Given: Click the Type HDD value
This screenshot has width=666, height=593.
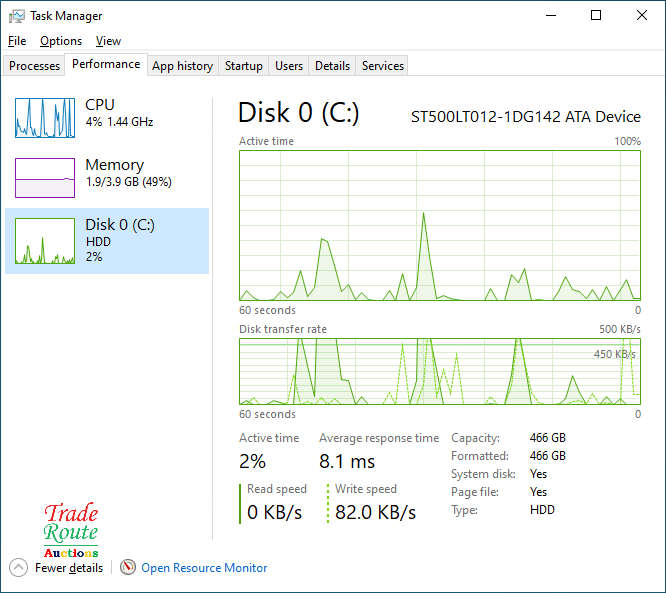Looking at the screenshot, I should point(542,510).
